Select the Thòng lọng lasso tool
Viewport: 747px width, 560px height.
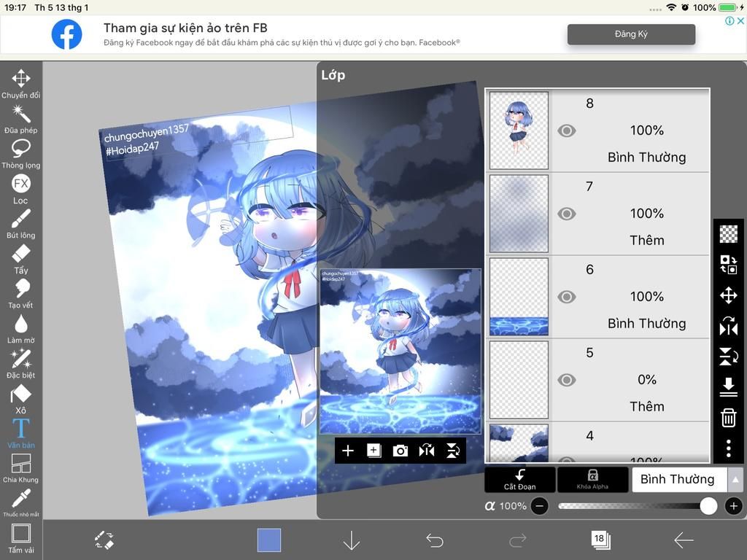(x=21, y=155)
